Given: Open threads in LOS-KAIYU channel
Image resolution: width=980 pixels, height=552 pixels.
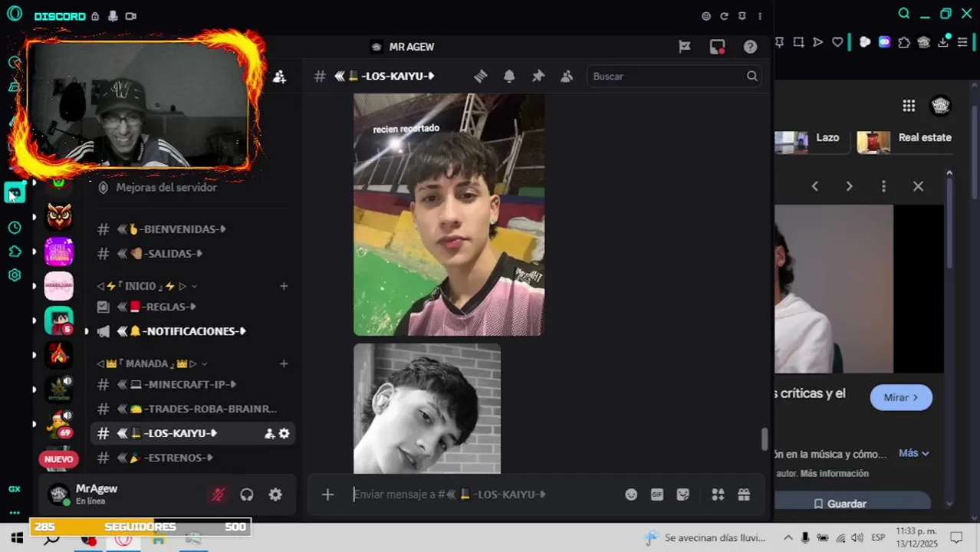Looking at the screenshot, I should pos(480,76).
